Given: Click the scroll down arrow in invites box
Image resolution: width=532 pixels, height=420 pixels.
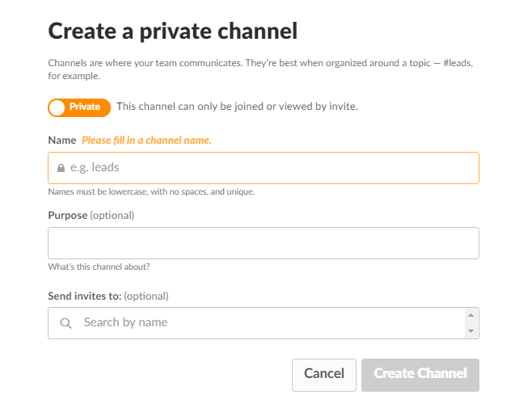Looking at the screenshot, I should point(471,331).
